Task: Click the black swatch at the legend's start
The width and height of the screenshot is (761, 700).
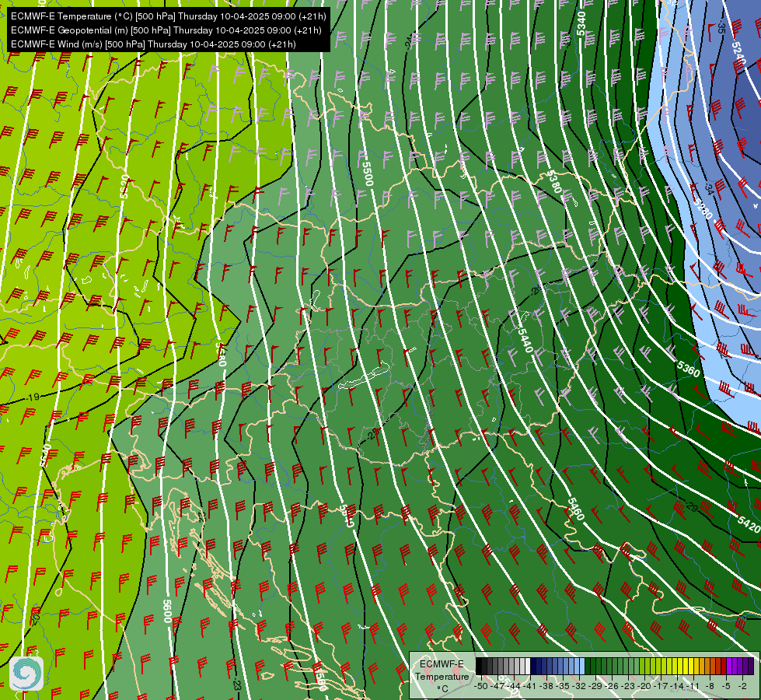Action: pyautogui.click(x=479, y=666)
